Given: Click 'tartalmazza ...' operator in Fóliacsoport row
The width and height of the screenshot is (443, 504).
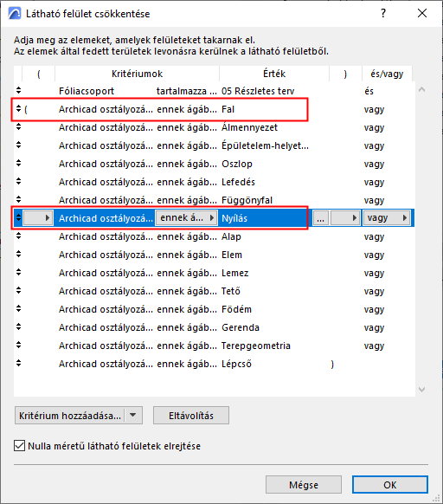Looking at the screenshot, I should click(187, 91).
